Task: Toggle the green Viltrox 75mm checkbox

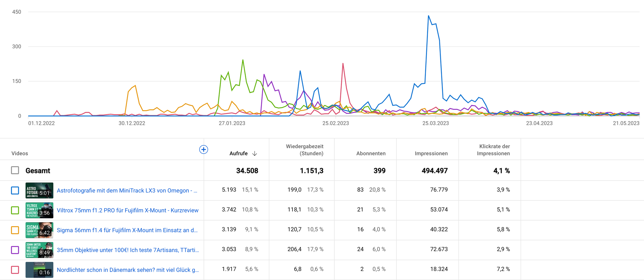Action: tap(15, 210)
